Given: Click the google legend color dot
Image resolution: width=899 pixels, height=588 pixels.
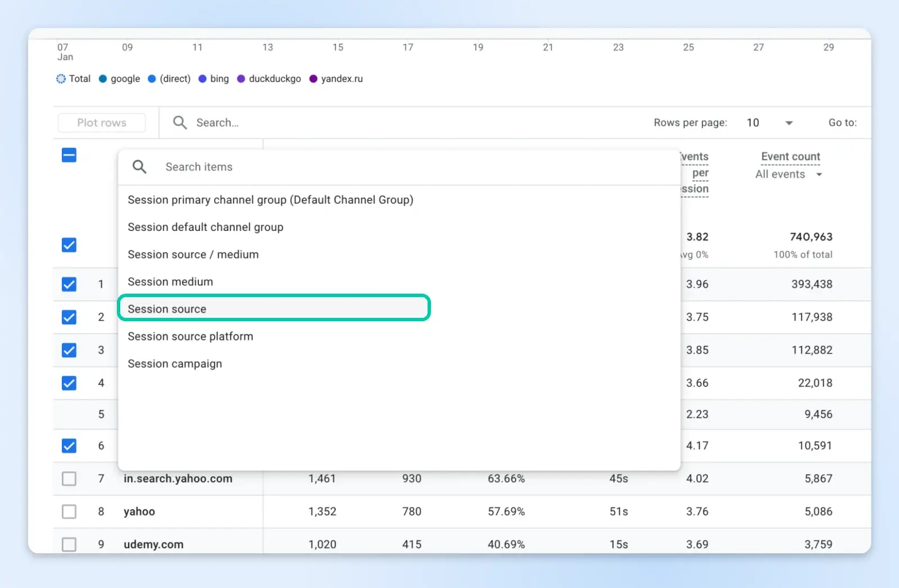Looking at the screenshot, I should (103, 79).
